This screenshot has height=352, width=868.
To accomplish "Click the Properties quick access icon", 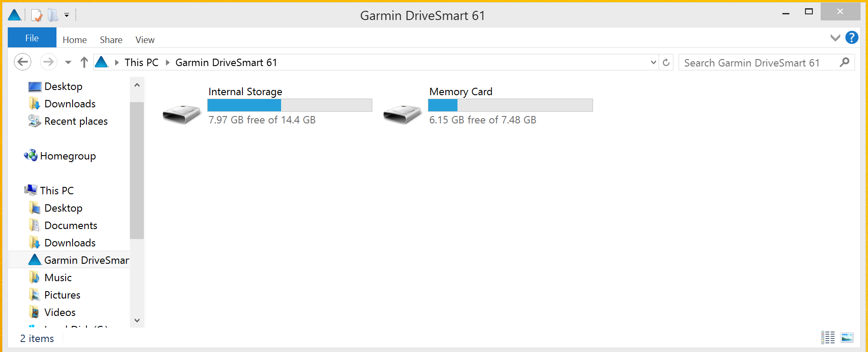I will click(37, 15).
